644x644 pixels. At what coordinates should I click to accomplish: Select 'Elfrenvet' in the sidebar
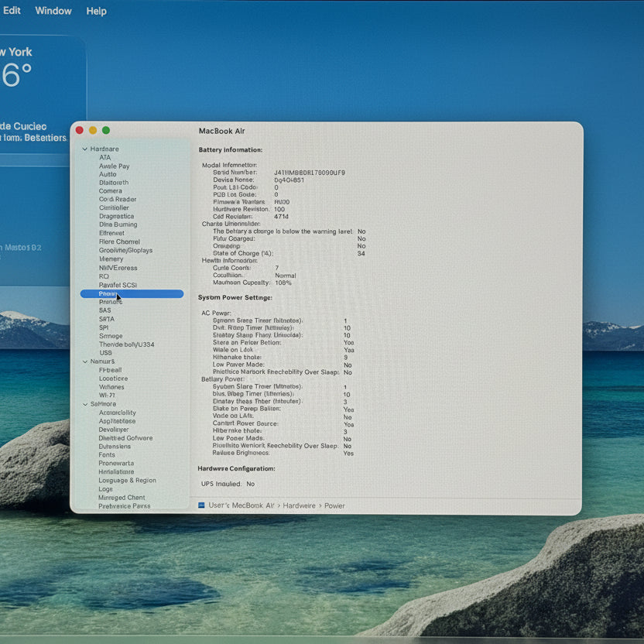[x=111, y=233]
